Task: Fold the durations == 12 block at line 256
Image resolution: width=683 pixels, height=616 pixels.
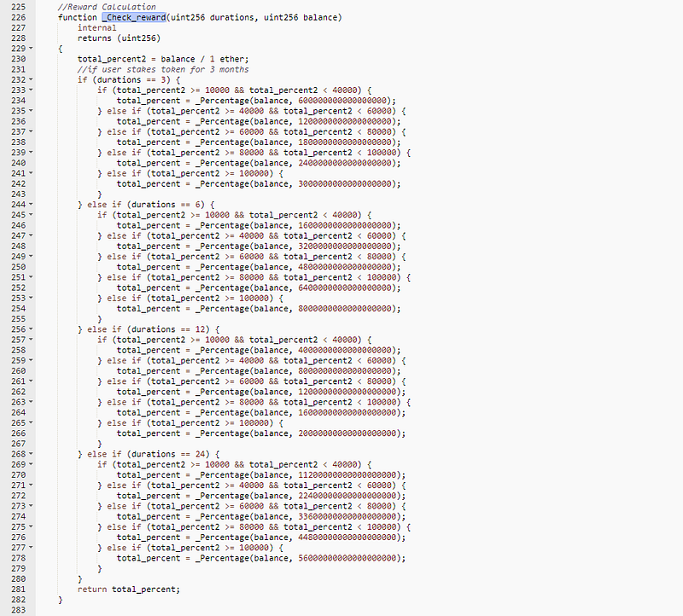Action: coord(32,329)
